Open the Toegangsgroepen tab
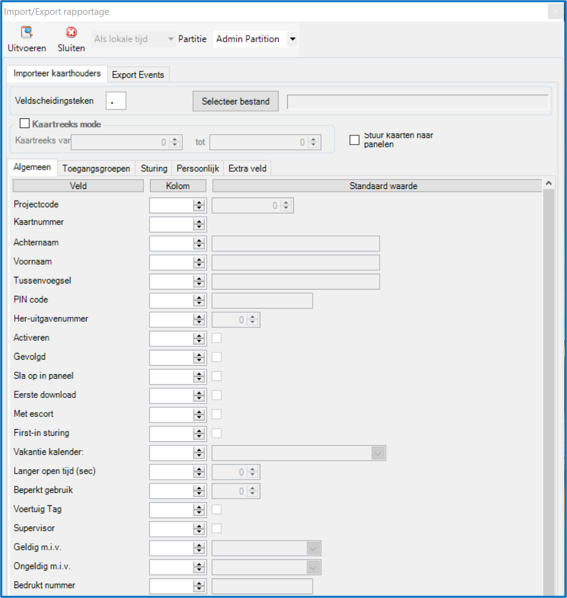The height and width of the screenshot is (598, 567). click(96, 169)
